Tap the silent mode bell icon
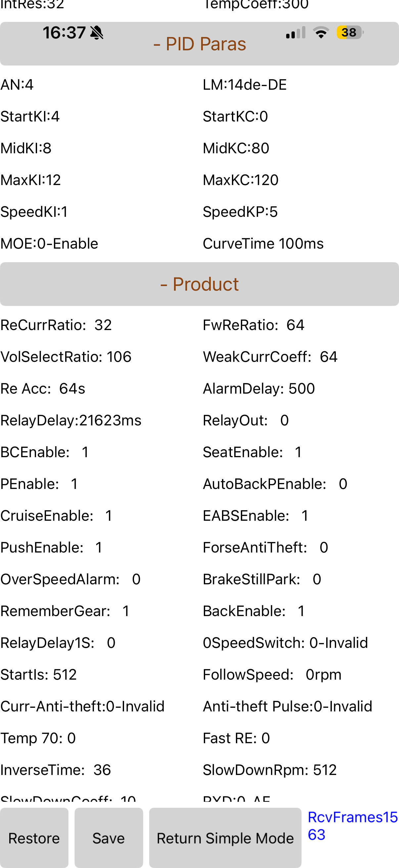This screenshot has width=399, height=868. point(97,33)
